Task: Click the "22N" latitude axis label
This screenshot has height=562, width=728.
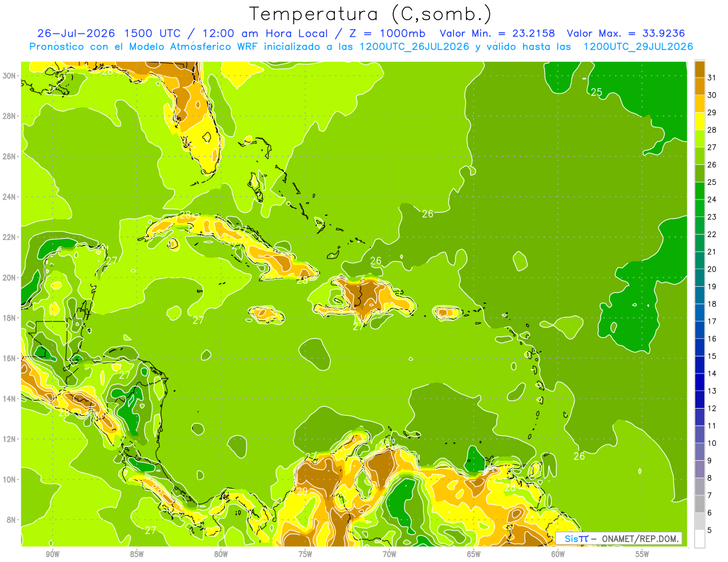Action: point(9,237)
